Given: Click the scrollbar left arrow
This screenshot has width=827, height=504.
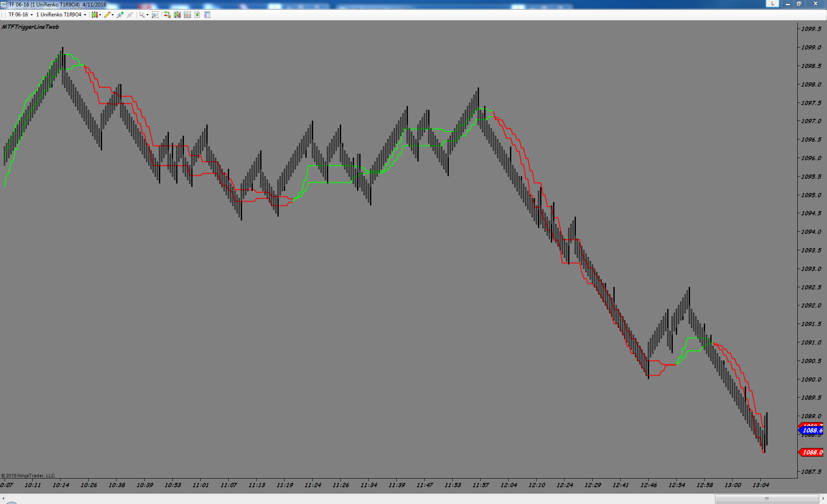Looking at the screenshot, I should pyautogui.click(x=3, y=498).
